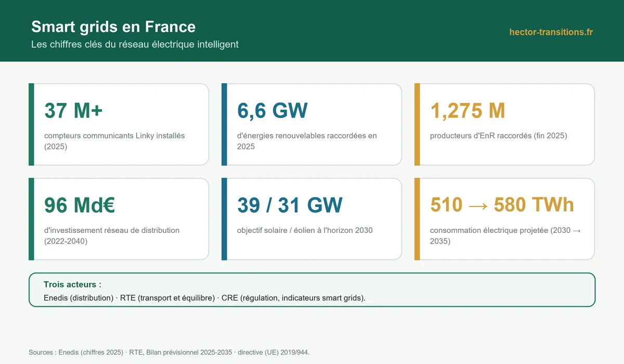Select the 'RTE (transport et équilibre)' actor text

167,298
